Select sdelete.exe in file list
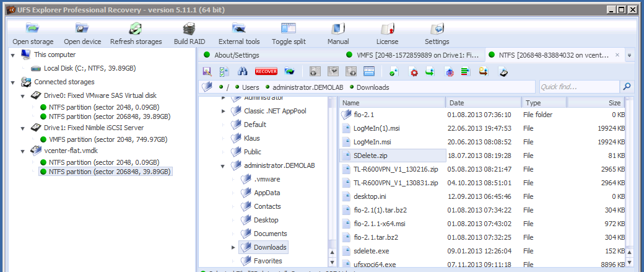644x272 pixels. point(482,251)
